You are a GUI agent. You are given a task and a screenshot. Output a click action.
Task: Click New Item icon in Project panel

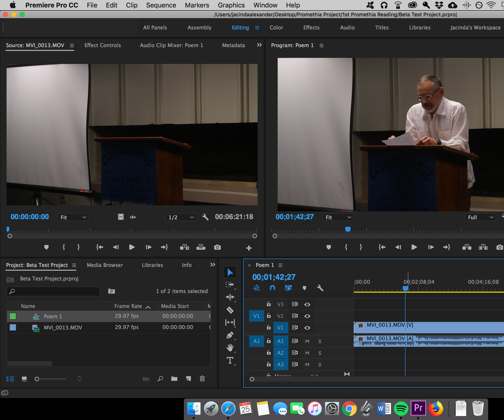[189, 379]
